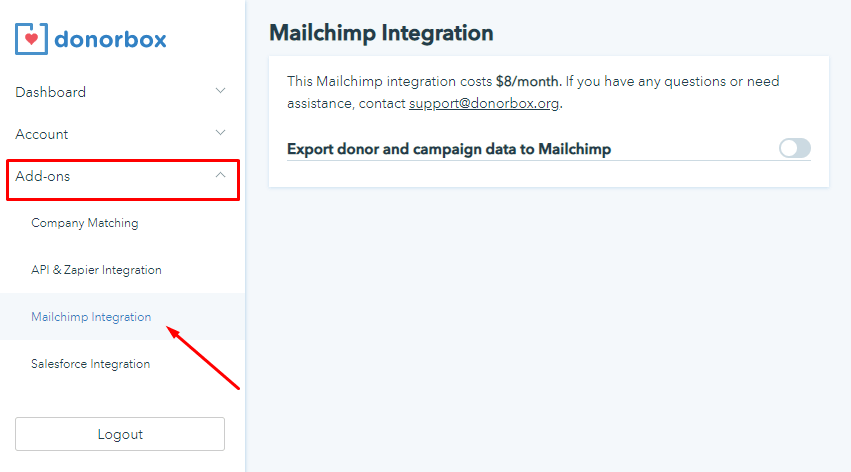The image size is (851, 472).
Task: Enable the Mailchimp export toggle switch
Action: 795,149
